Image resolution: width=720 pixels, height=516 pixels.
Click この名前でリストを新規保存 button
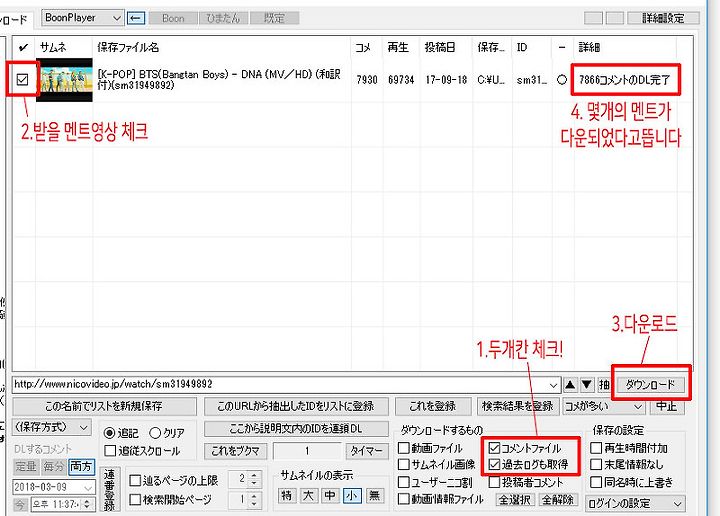click(104, 406)
